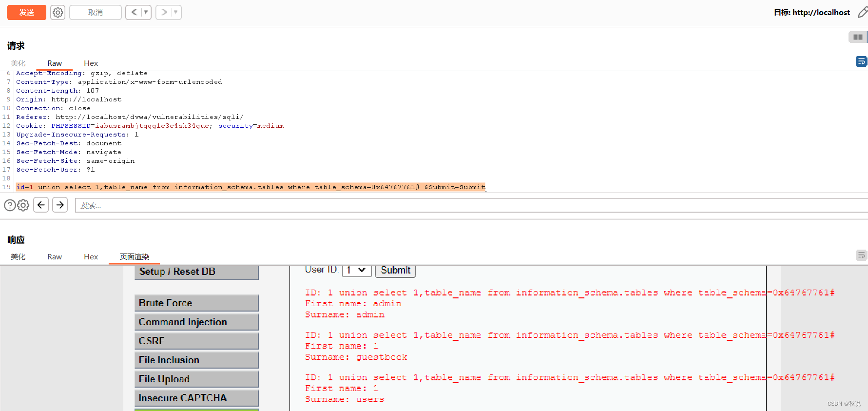
Task: Focus the 搜索 search input field
Action: (471, 205)
